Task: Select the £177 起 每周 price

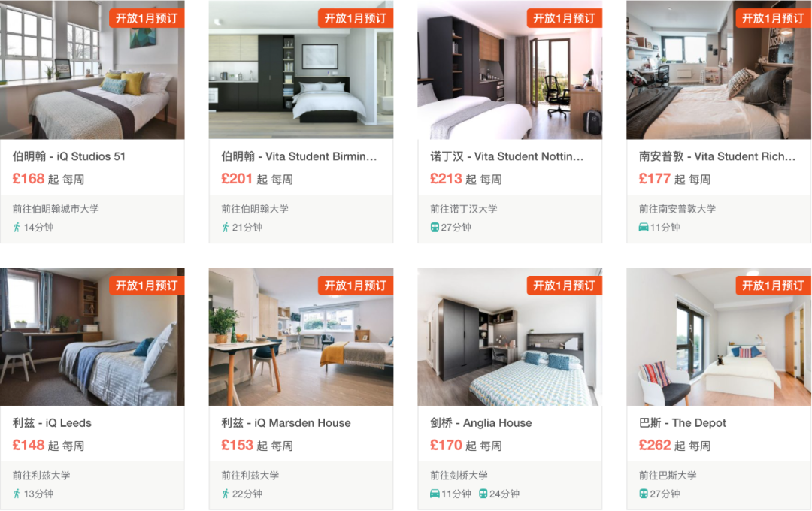Action: (674, 179)
